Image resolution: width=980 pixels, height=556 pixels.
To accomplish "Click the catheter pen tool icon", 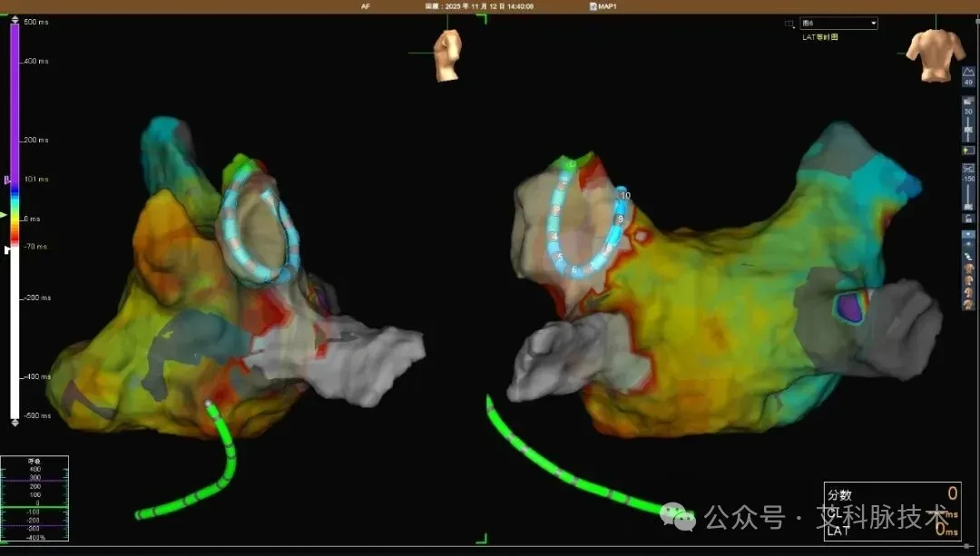I will click(x=968, y=256).
